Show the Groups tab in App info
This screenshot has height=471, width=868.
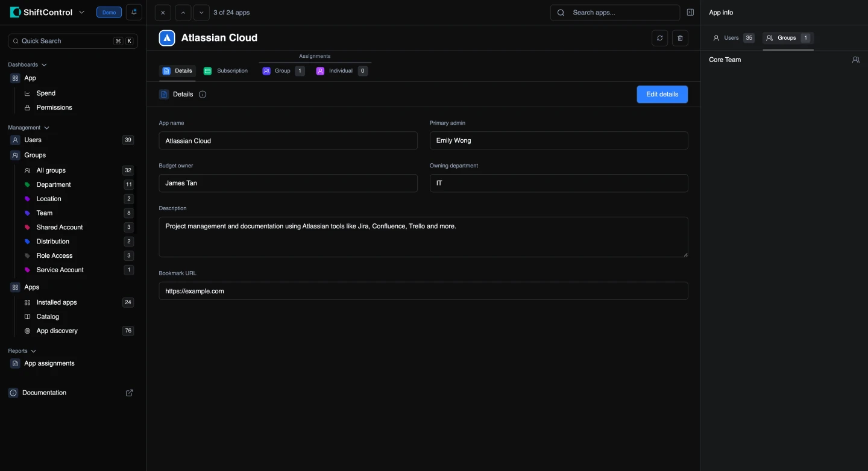(x=788, y=38)
